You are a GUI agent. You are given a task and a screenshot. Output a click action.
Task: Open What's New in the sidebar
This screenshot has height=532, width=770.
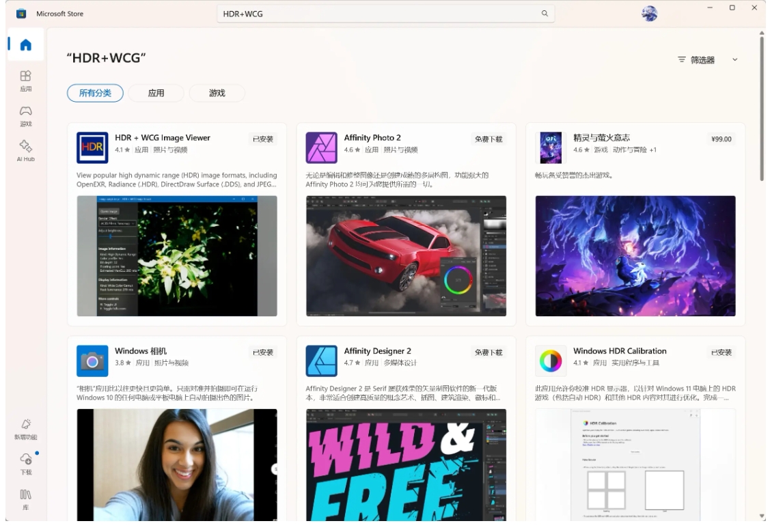(x=25, y=430)
